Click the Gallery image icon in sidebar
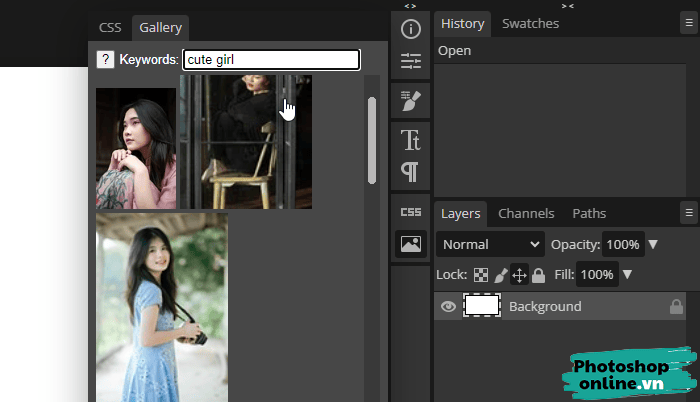 (411, 244)
